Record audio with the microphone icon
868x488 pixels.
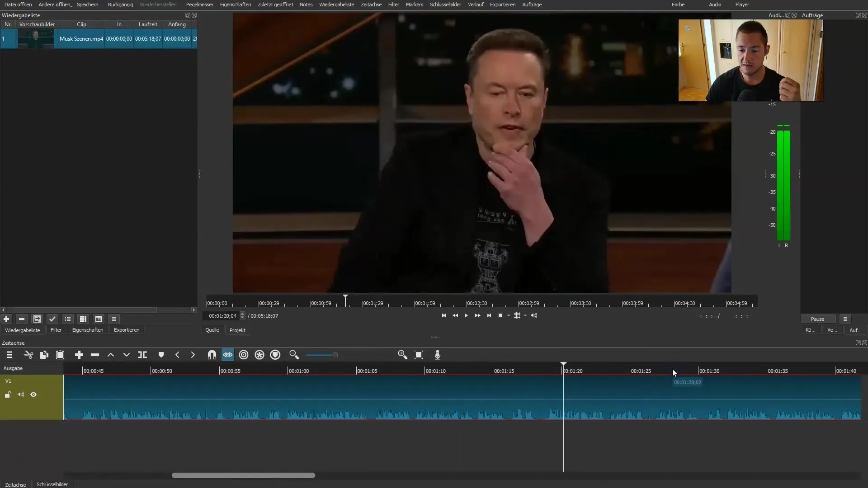(x=438, y=355)
